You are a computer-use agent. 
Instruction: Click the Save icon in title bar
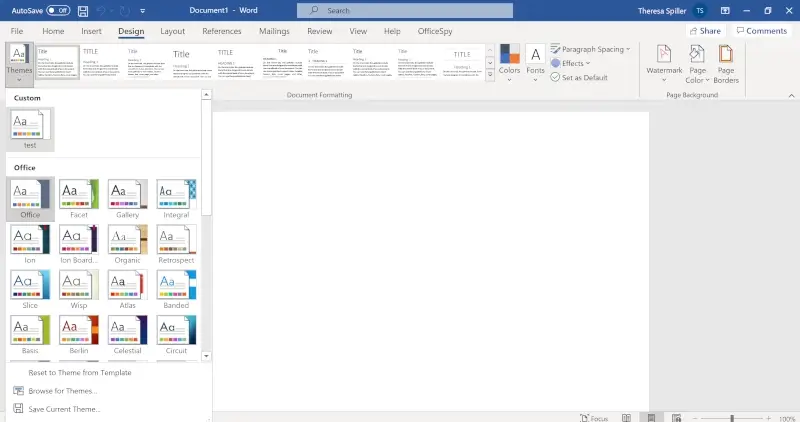[x=82, y=10]
